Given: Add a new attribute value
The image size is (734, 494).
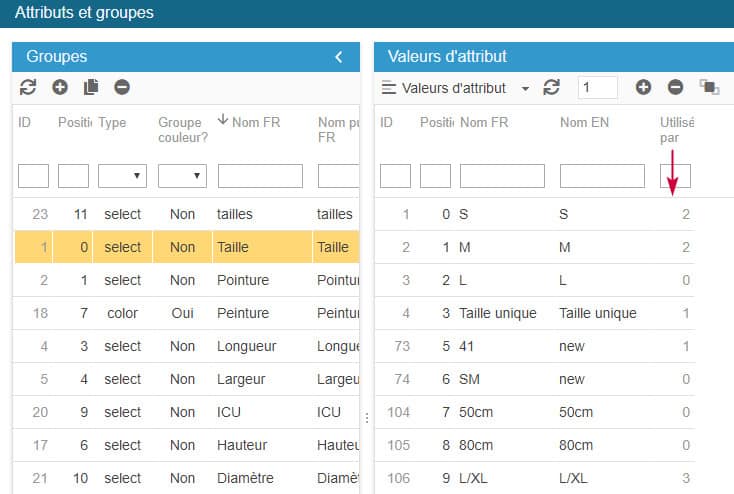Looking at the screenshot, I should [643, 87].
